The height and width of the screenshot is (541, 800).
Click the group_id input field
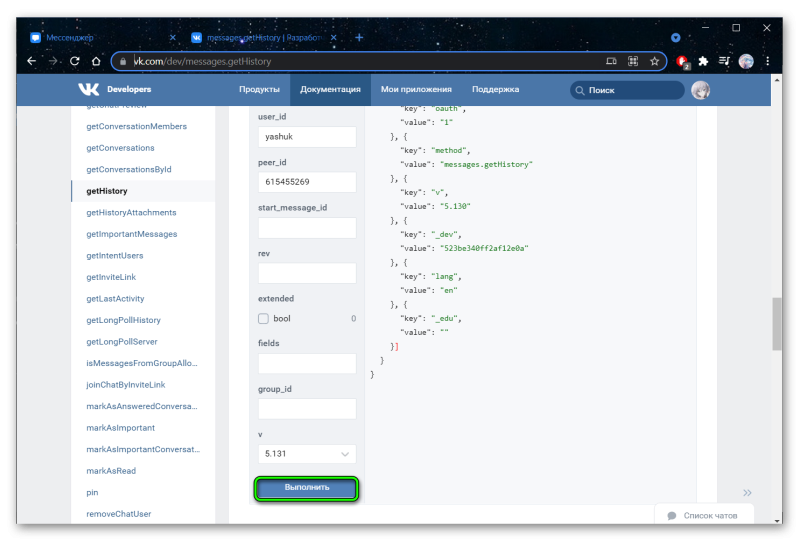point(307,409)
